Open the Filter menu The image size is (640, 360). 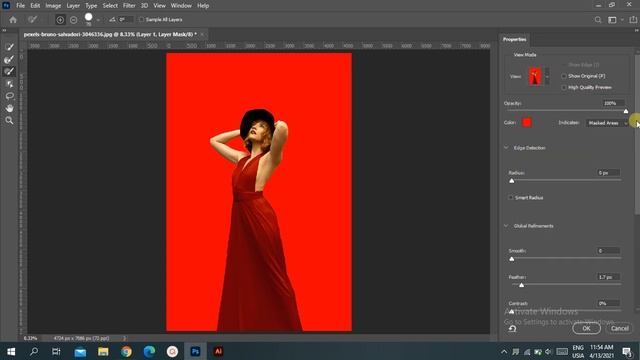(129, 6)
